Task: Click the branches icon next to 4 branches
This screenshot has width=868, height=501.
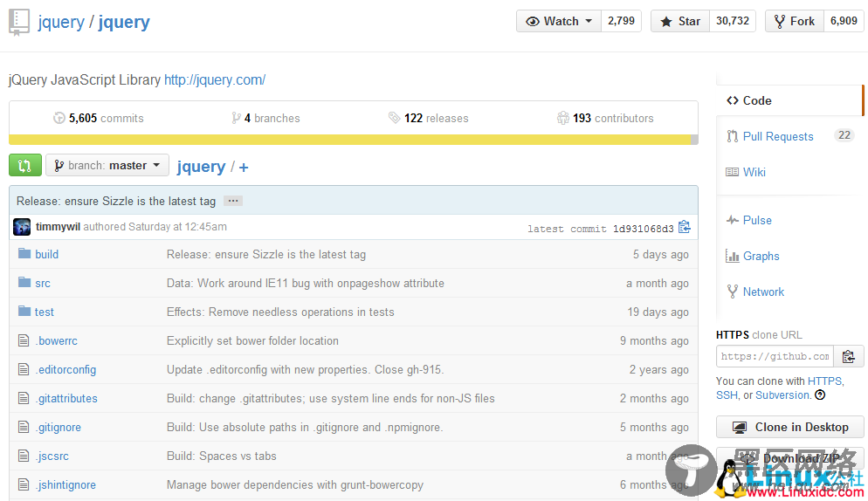Action: click(237, 118)
